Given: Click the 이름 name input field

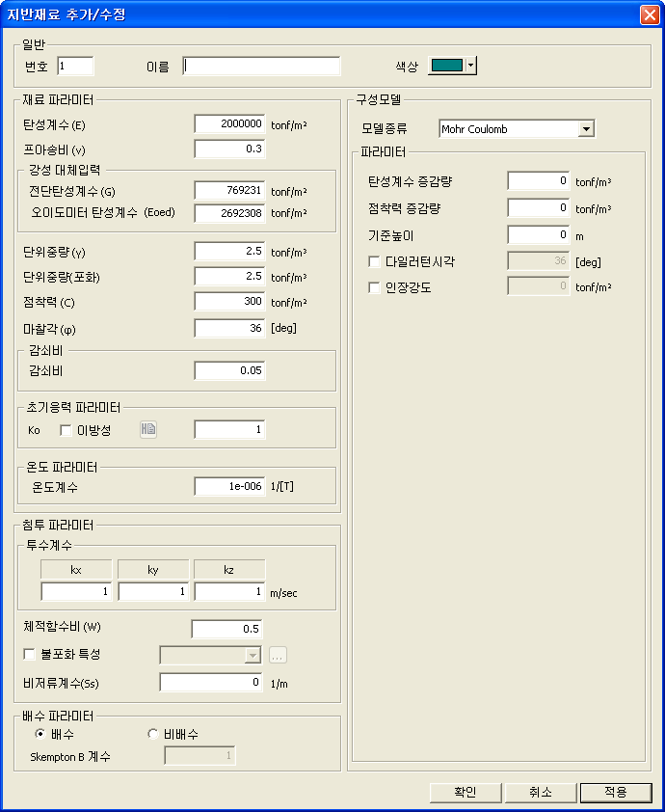Looking at the screenshot, I should [261, 67].
